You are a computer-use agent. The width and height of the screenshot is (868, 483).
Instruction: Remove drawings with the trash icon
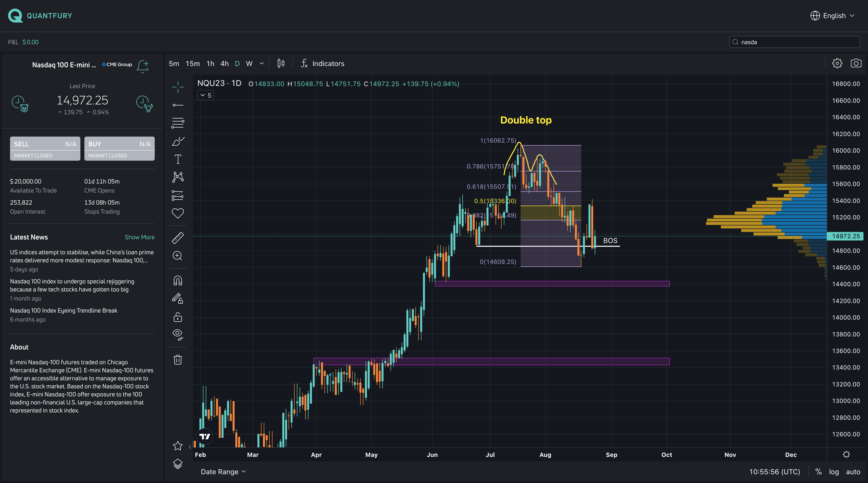pos(178,360)
